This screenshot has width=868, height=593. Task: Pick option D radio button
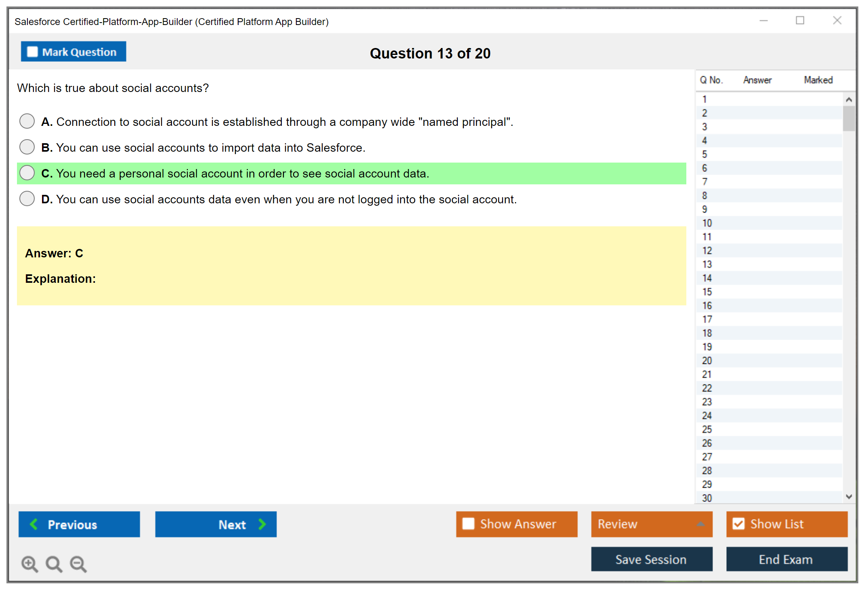[27, 198]
